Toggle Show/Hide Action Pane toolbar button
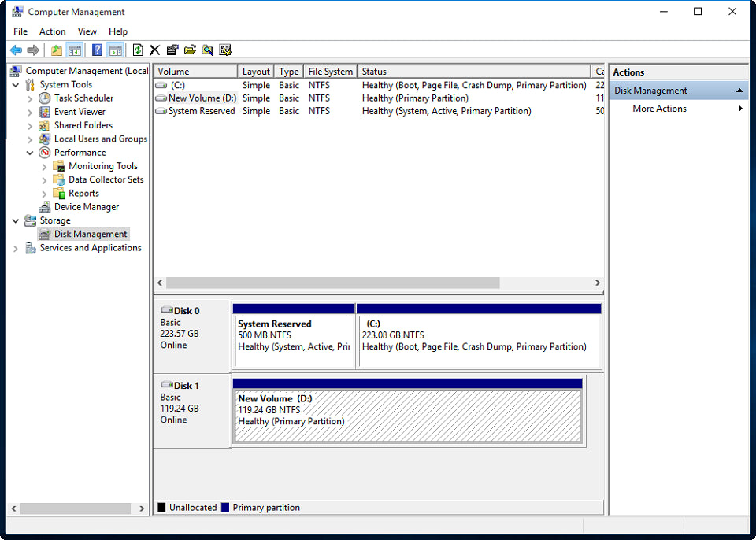 click(x=115, y=50)
